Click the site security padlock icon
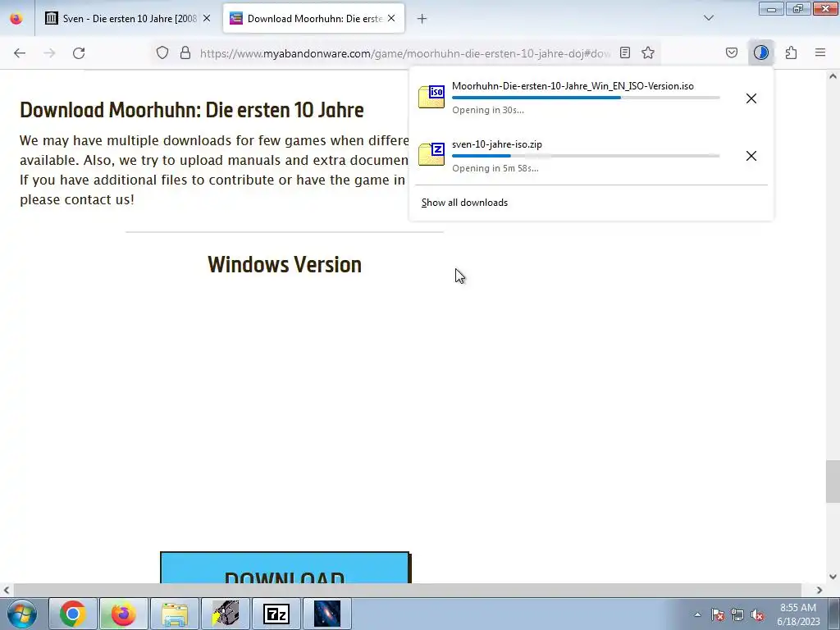Screen dimensions: 840x630 (185, 52)
